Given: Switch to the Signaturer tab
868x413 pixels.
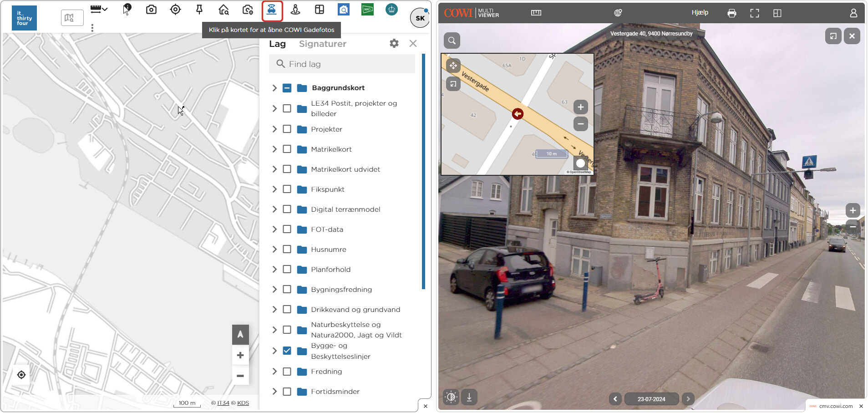Looking at the screenshot, I should click(x=323, y=44).
